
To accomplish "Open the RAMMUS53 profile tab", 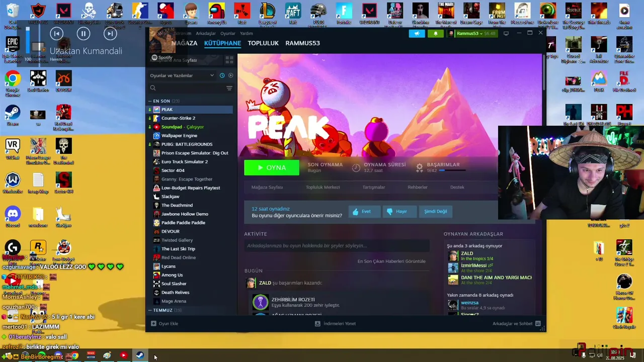I will click(302, 43).
